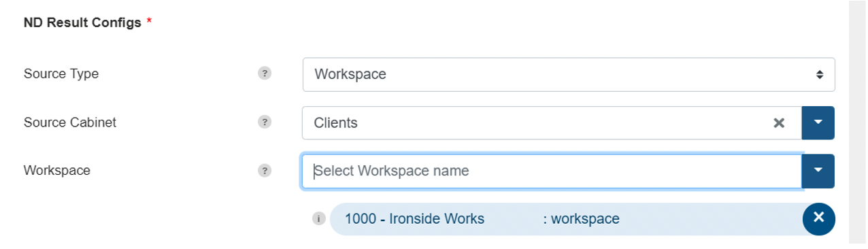Click the help icon beside Workspace
This screenshot has height=249, width=868.
[265, 171]
